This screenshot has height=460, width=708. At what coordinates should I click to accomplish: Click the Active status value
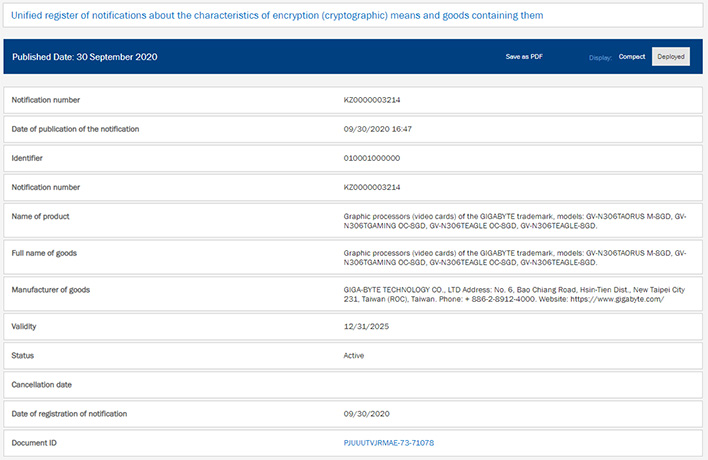click(x=354, y=355)
